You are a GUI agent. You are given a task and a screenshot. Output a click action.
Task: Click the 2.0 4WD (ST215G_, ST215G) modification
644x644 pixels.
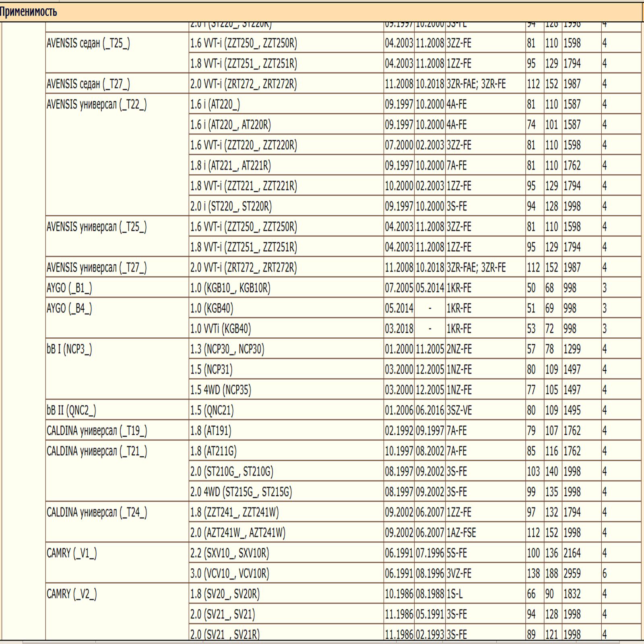tap(241, 492)
